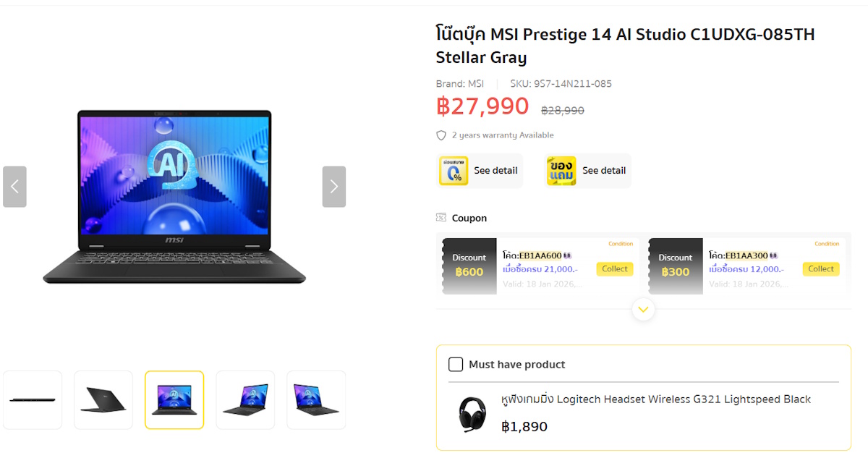Click the warranty shield icon

(x=441, y=135)
